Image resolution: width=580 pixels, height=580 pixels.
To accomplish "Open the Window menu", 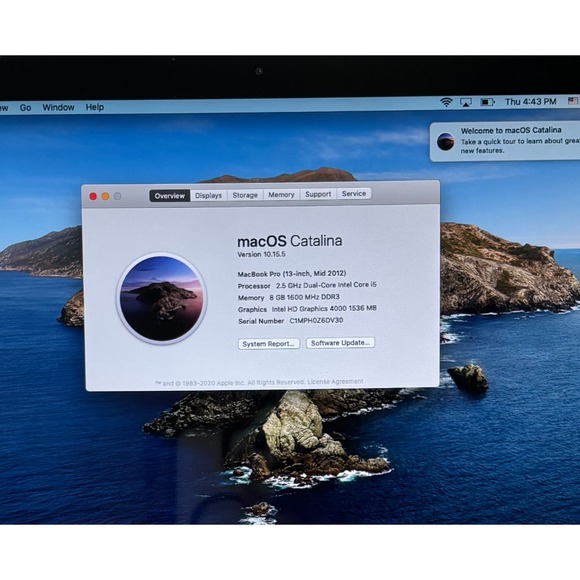I will [x=58, y=107].
